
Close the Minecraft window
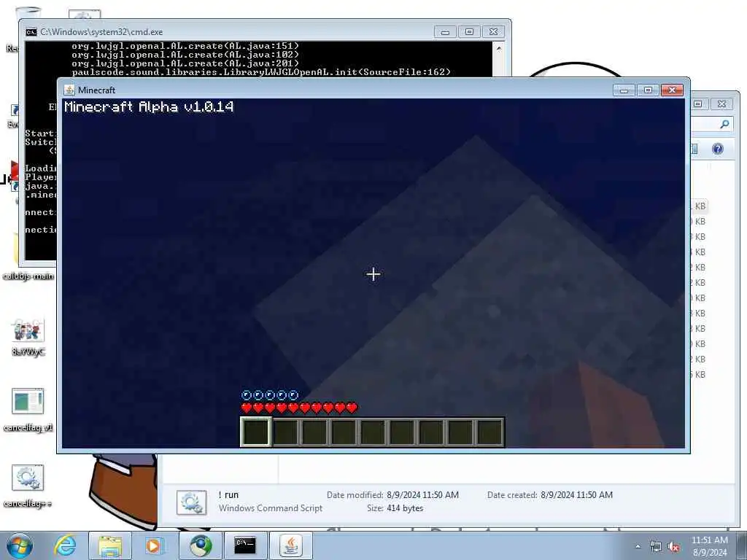672,90
